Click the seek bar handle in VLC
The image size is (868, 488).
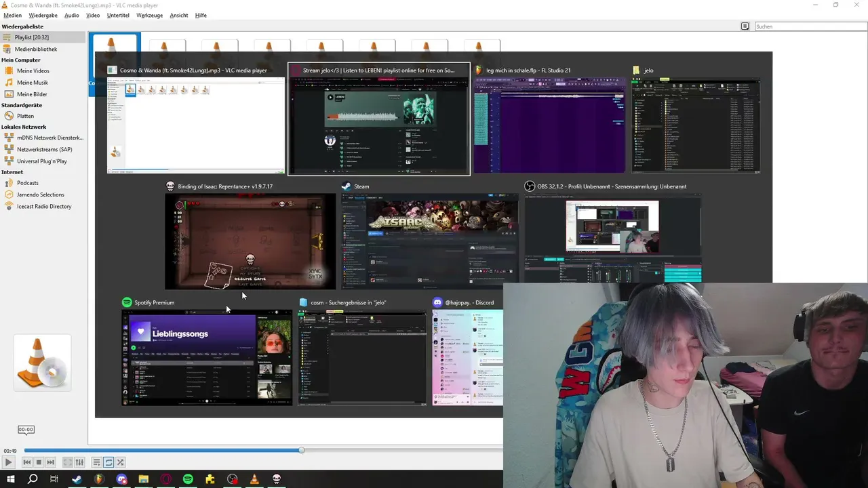[x=302, y=450]
